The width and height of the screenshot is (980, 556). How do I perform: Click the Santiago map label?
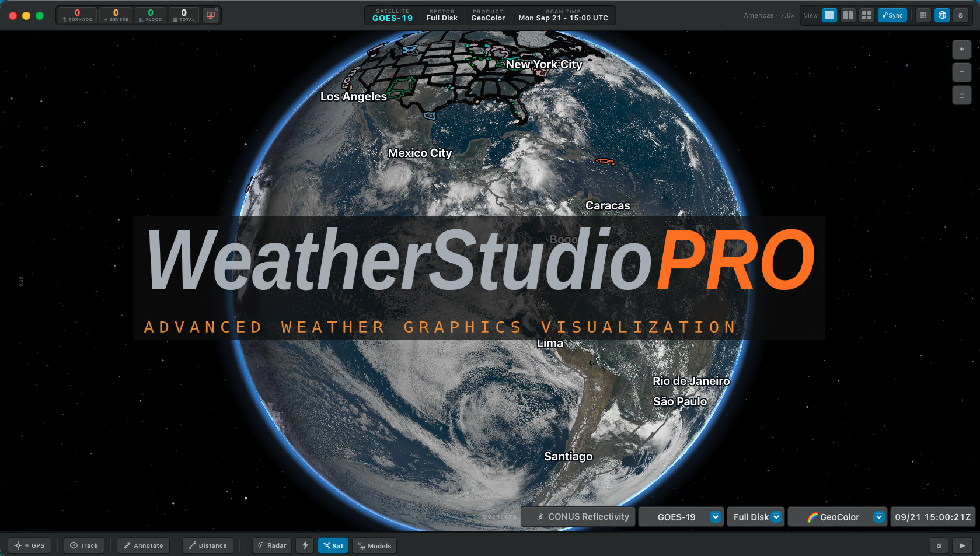(x=569, y=456)
